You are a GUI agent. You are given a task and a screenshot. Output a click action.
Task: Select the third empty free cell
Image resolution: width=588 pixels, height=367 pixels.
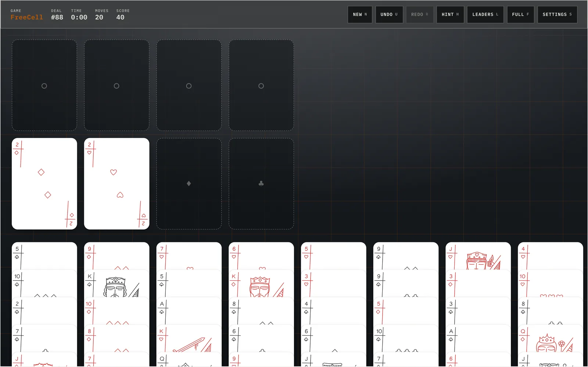click(189, 85)
